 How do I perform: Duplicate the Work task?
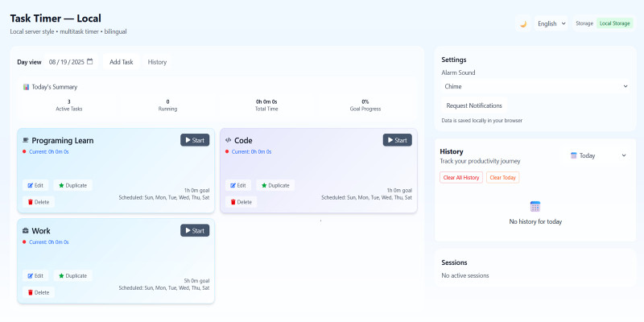(72, 275)
